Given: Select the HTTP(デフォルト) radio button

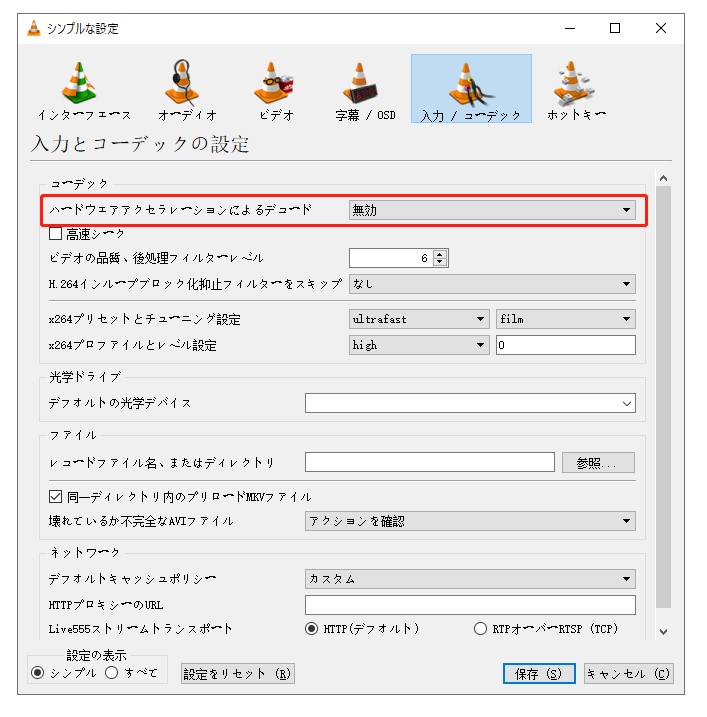Looking at the screenshot, I should pos(311,629).
